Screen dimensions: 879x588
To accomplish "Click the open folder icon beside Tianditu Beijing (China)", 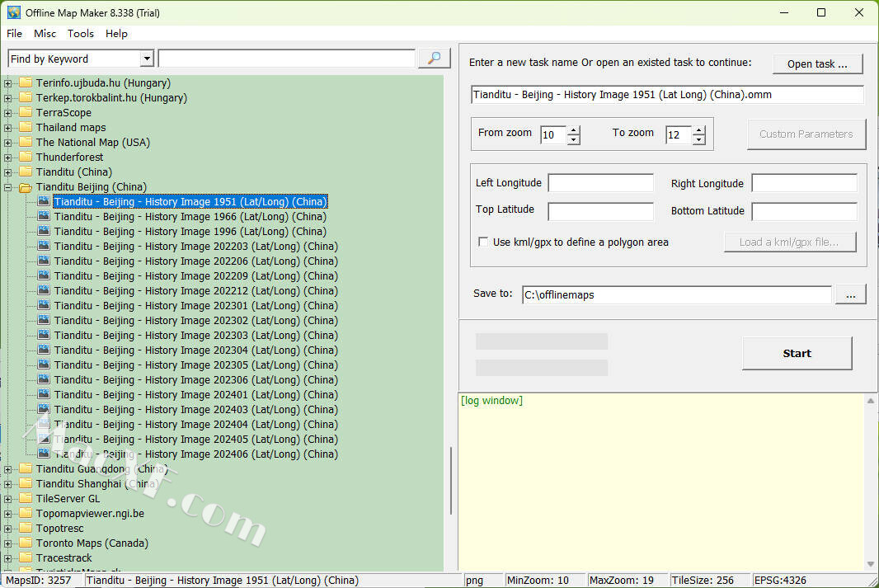I will click(26, 187).
